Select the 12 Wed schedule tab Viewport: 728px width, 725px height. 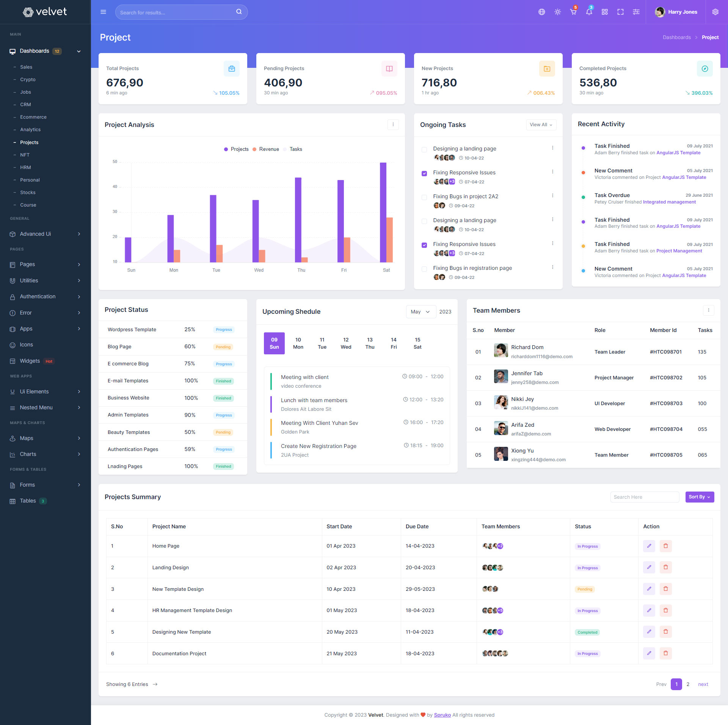point(346,343)
